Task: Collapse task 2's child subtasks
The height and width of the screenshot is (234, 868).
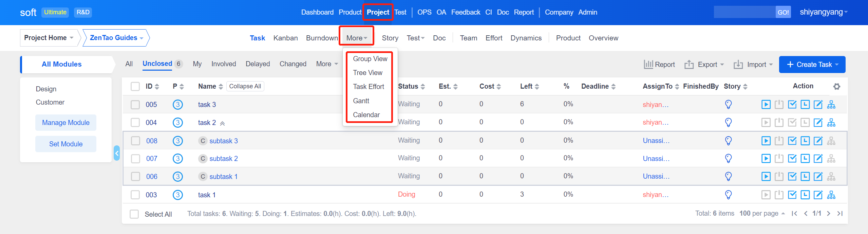Action: [x=222, y=123]
